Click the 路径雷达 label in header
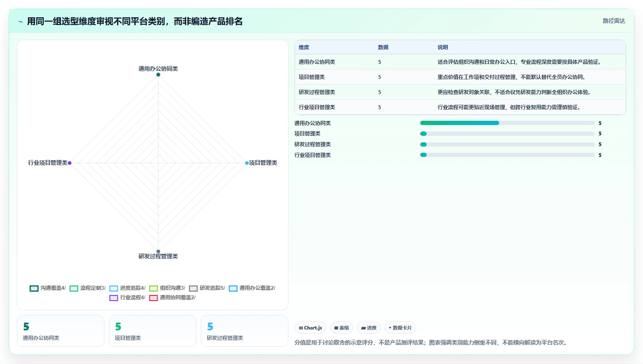 click(614, 21)
